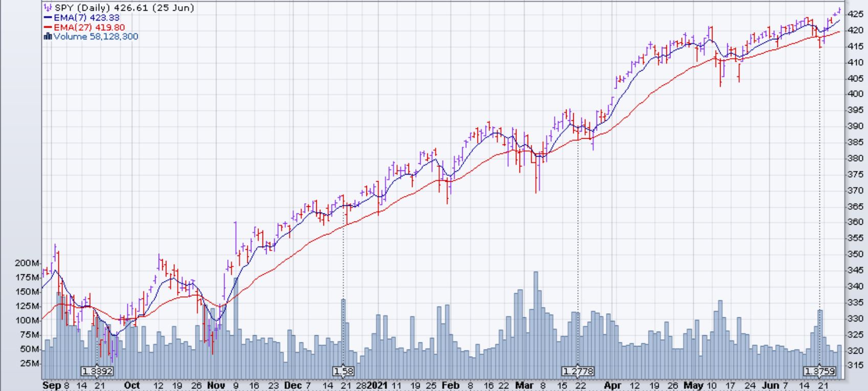The image size is (868, 391).
Task: Click the Jun label on the date axis
Action: (771, 385)
